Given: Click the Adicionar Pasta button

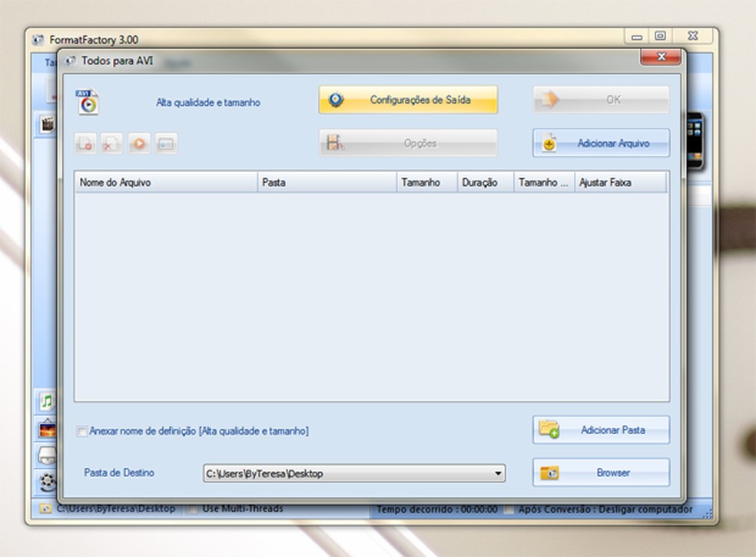Looking at the screenshot, I should click(600, 429).
